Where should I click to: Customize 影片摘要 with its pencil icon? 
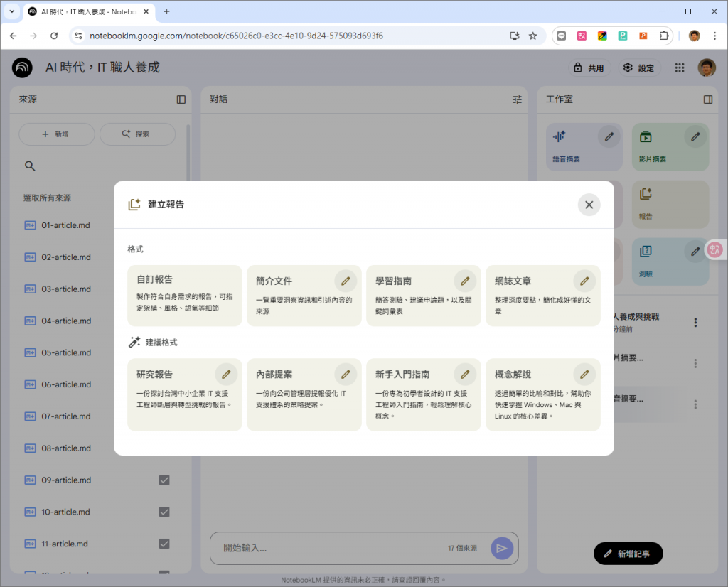695,137
